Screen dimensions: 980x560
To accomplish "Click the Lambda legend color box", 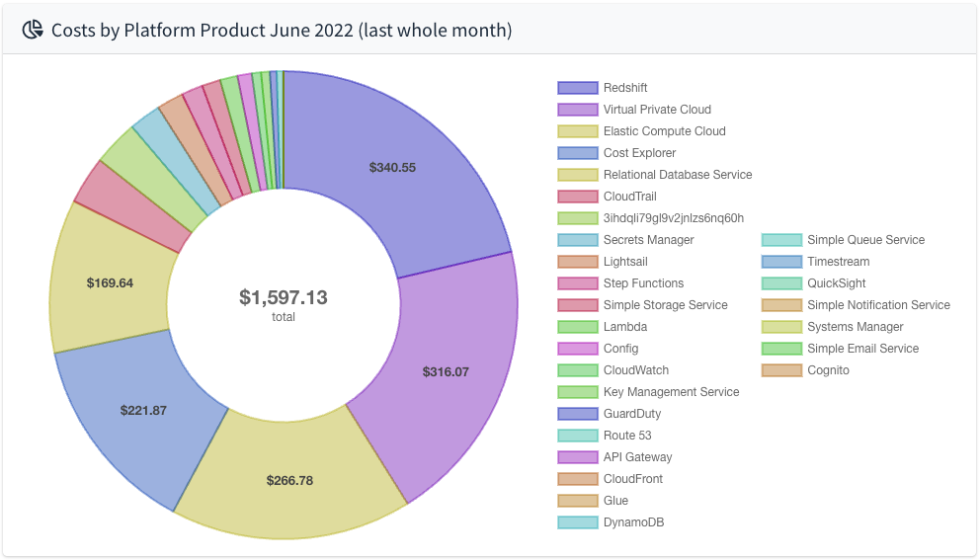I will [x=578, y=327].
